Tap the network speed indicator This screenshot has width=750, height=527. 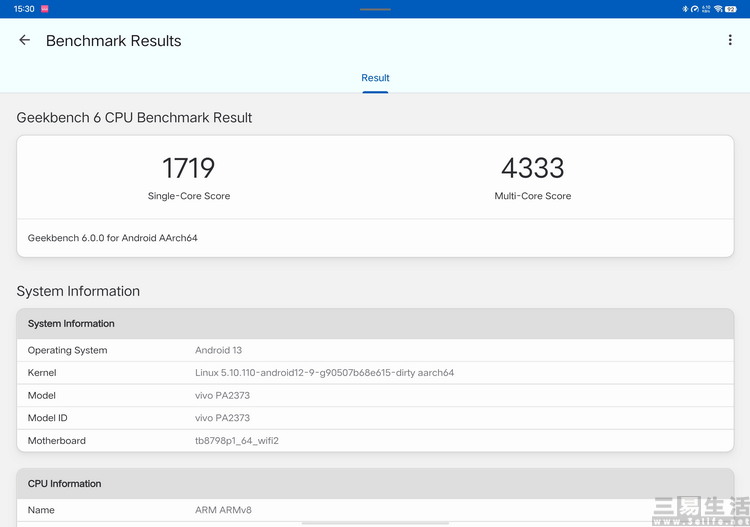coord(706,9)
